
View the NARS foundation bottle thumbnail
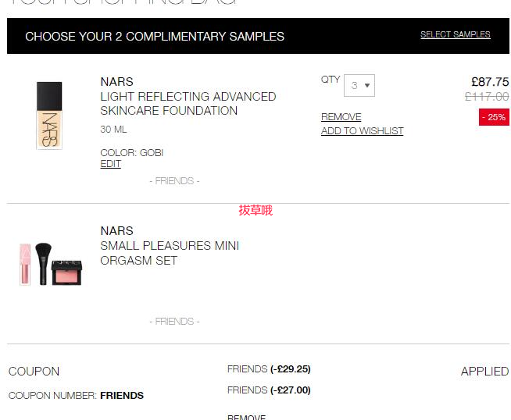click(x=49, y=116)
